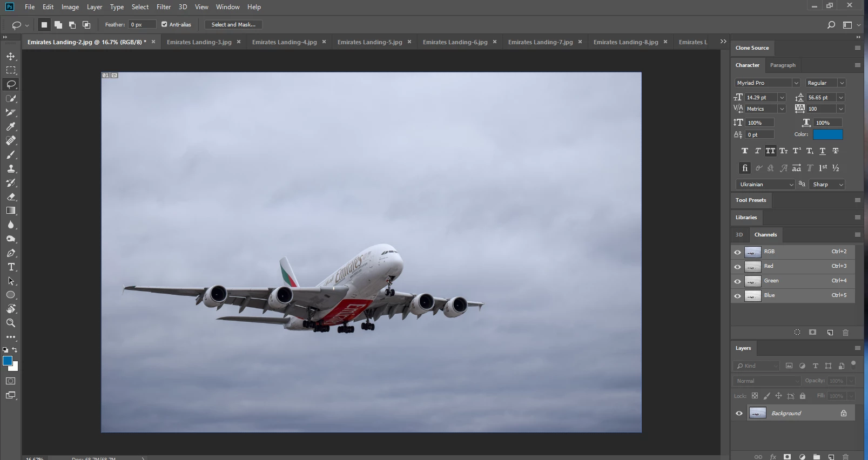This screenshot has height=460, width=868.
Task: Select the Gradient tool
Action: pos(11,211)
